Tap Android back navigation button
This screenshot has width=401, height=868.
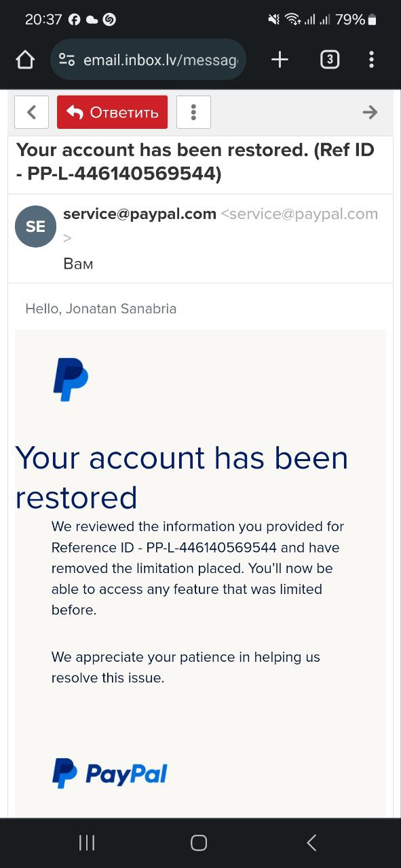[311, 843]
